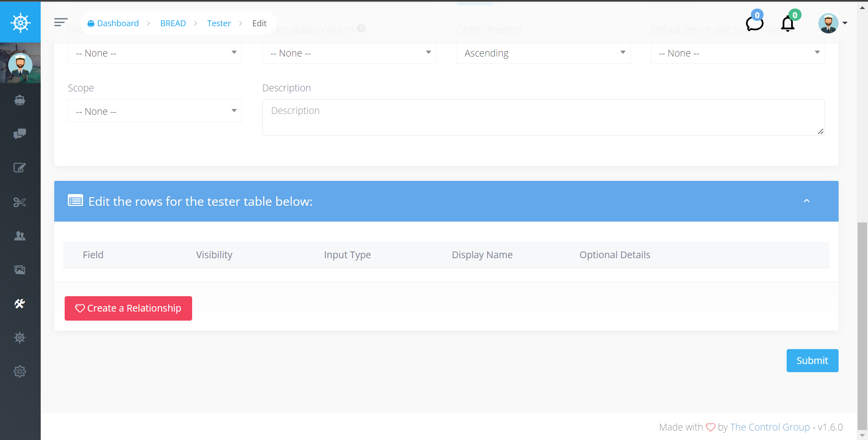
Task: Toggle the hamburger sidebar menu icon
Action: click(61, 22)
